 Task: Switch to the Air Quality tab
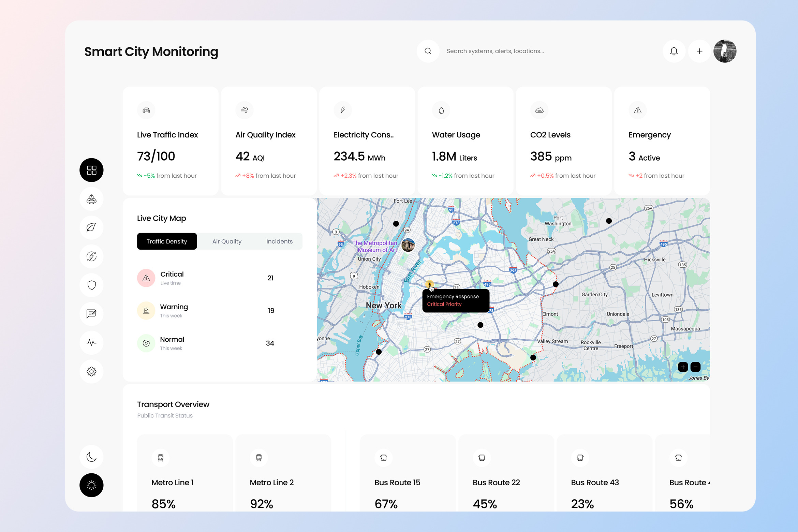(227, 241)
